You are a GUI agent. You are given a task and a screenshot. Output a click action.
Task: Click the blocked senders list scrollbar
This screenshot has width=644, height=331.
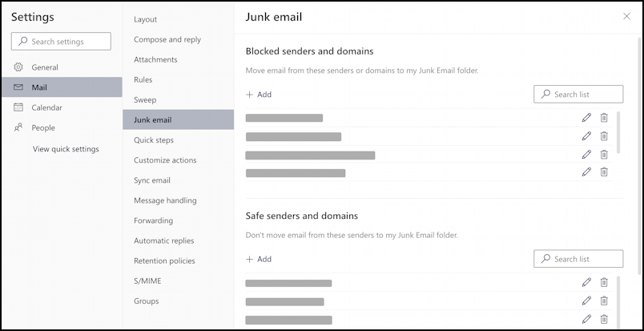(618, 132)
